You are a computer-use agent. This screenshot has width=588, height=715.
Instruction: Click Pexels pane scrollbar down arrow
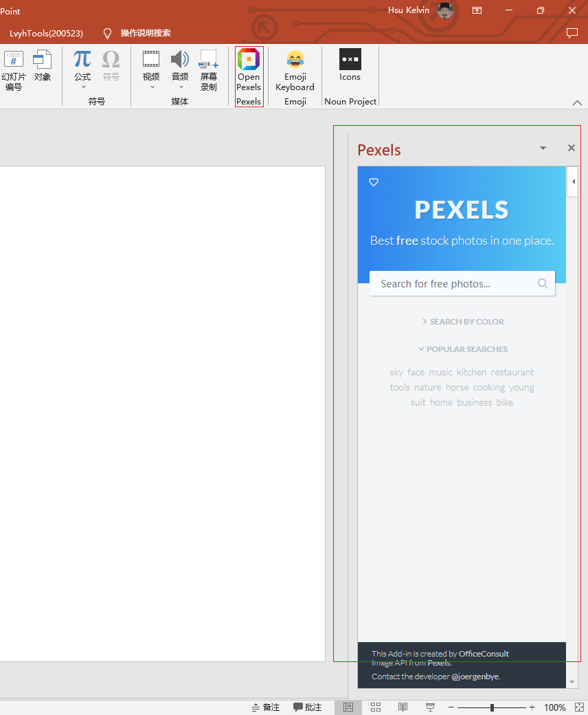[x=572, y=682]
